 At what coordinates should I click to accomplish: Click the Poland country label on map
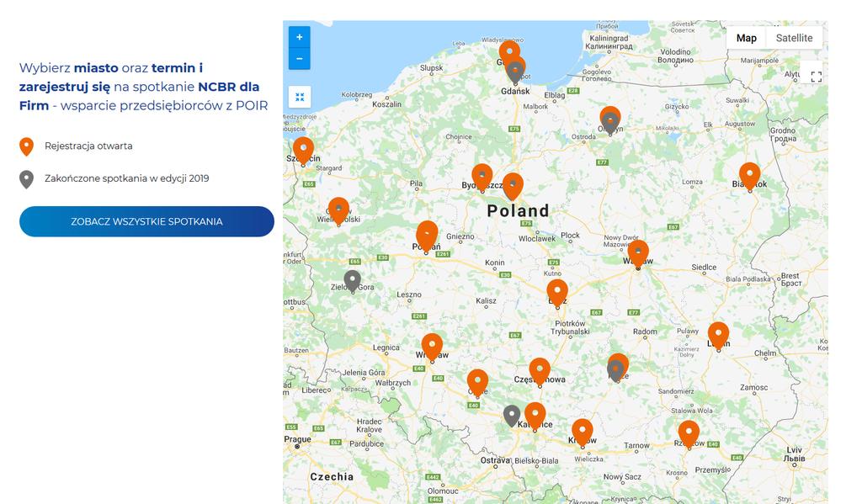pos(518,210)
